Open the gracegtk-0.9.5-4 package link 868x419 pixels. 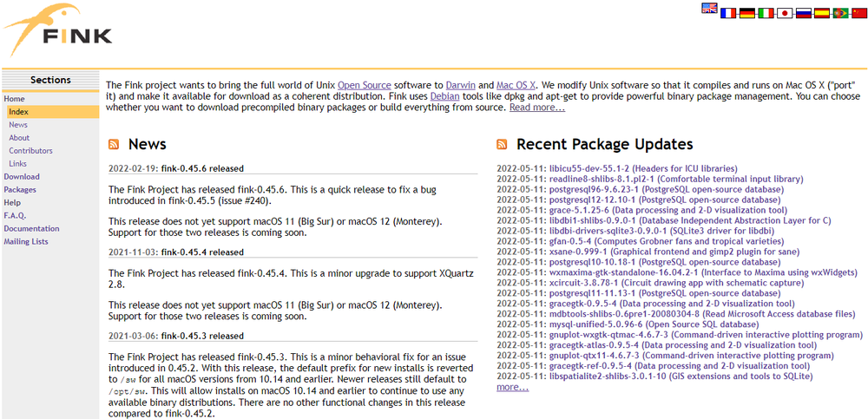[672, 304]
